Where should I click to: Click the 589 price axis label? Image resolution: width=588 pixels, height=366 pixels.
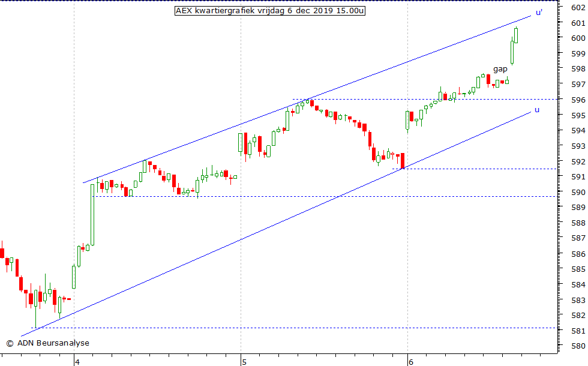[x=578, y=208]
